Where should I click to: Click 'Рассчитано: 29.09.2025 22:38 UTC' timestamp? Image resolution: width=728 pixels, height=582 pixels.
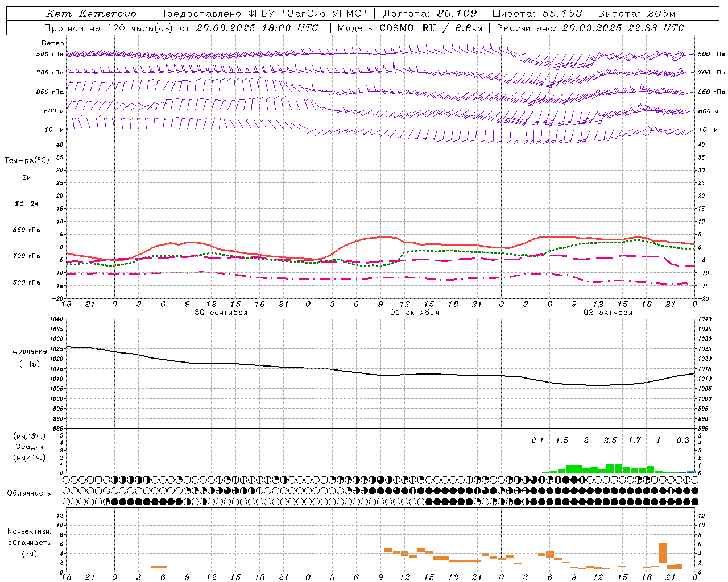click(590, 28)
